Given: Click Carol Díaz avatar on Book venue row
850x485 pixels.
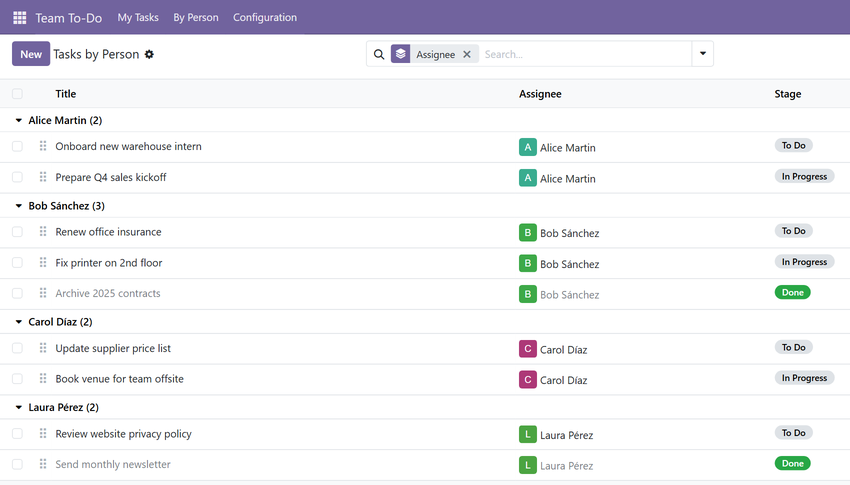Looking at the screenshot, I should coord(527,379).
